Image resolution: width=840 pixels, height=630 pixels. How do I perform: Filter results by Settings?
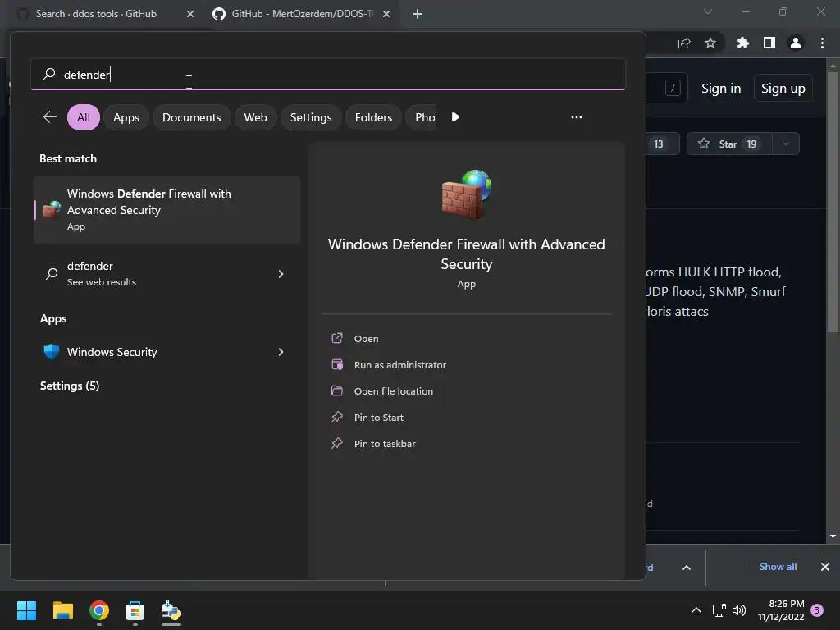(x=311, y=117)
